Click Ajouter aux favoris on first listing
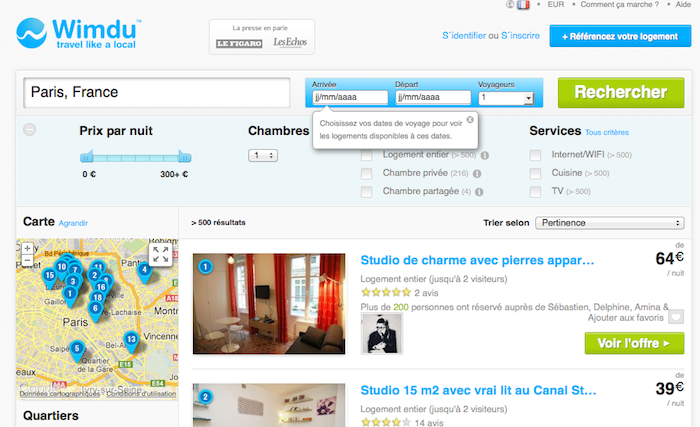 [625, 318]
